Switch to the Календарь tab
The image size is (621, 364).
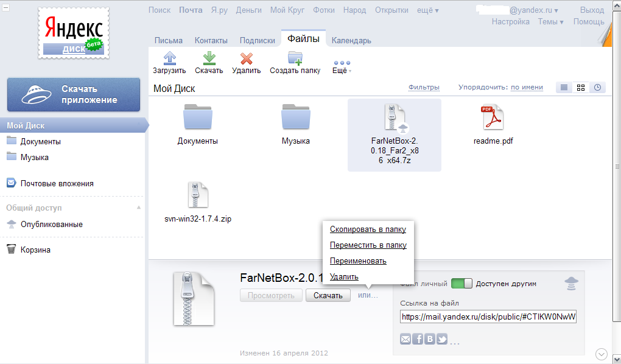[x=351, y=41]
